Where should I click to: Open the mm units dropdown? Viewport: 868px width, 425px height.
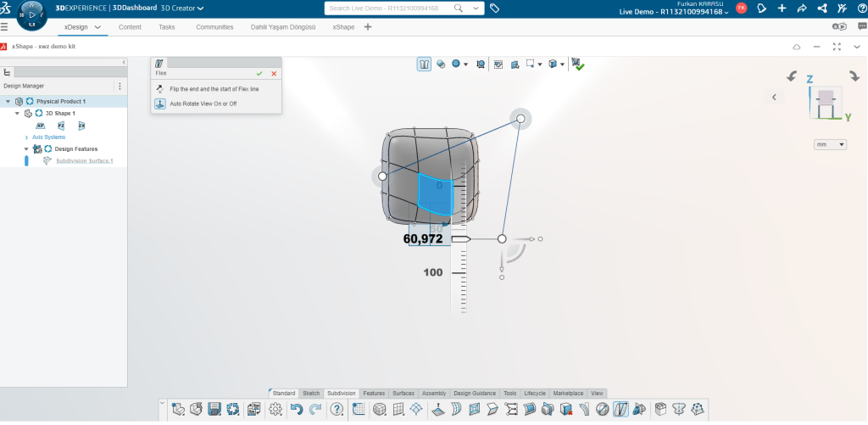click(x=830, y=145)
